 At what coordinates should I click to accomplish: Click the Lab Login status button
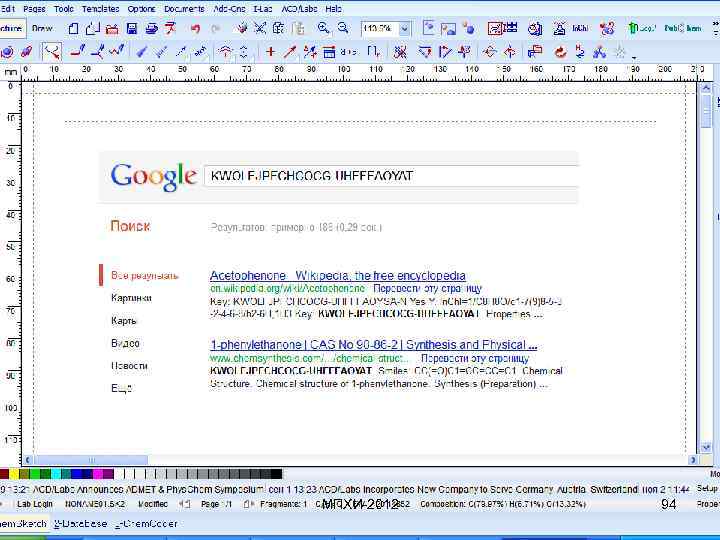[34, 504]
